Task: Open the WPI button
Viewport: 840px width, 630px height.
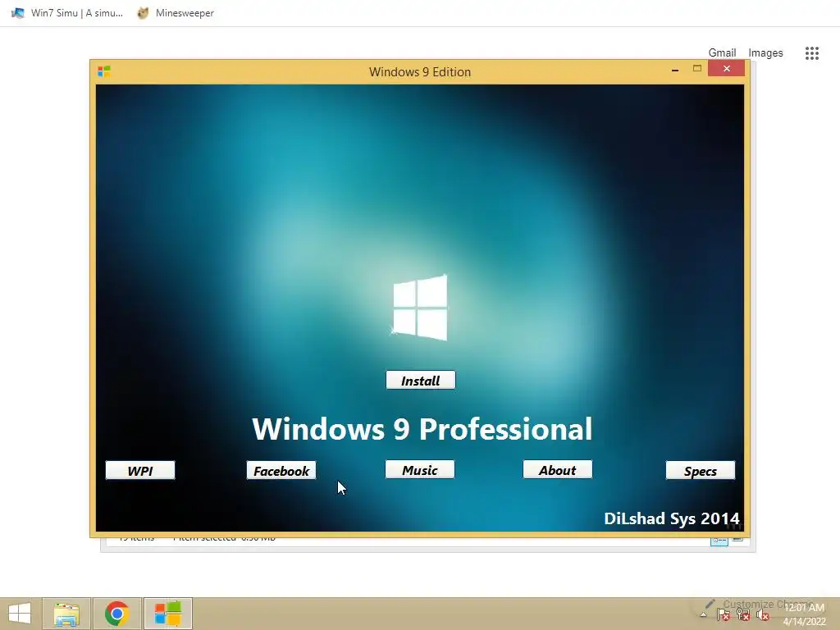Action: pyautogui.click(x=140, y=470)
